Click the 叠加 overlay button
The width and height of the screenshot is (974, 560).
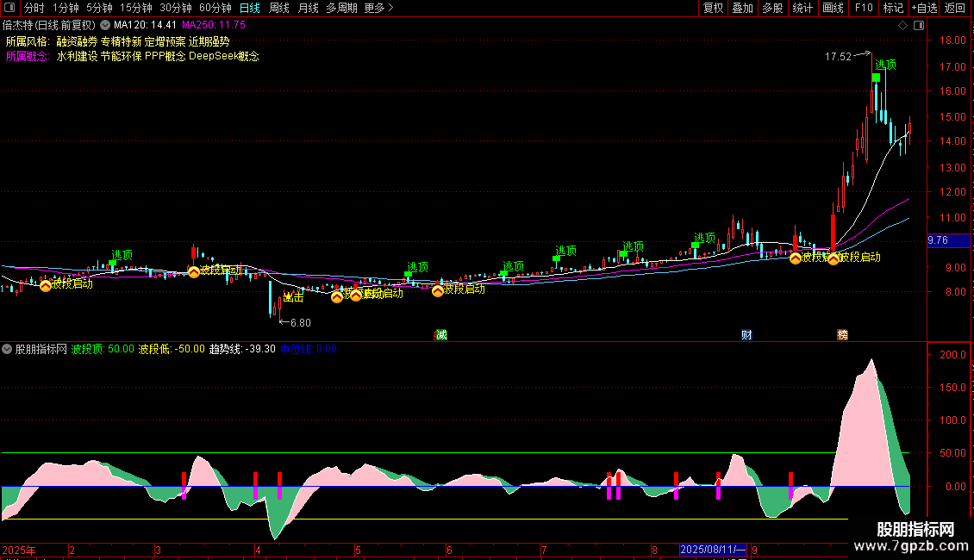point(742,8)
